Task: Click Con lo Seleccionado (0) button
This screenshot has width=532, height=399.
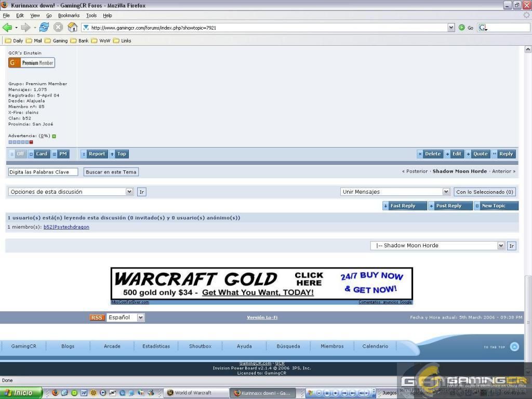Action: [x=485, y=192]
